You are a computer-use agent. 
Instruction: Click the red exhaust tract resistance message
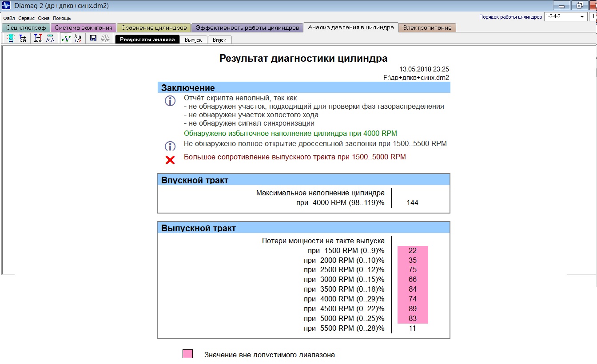[x=295, y=157]
